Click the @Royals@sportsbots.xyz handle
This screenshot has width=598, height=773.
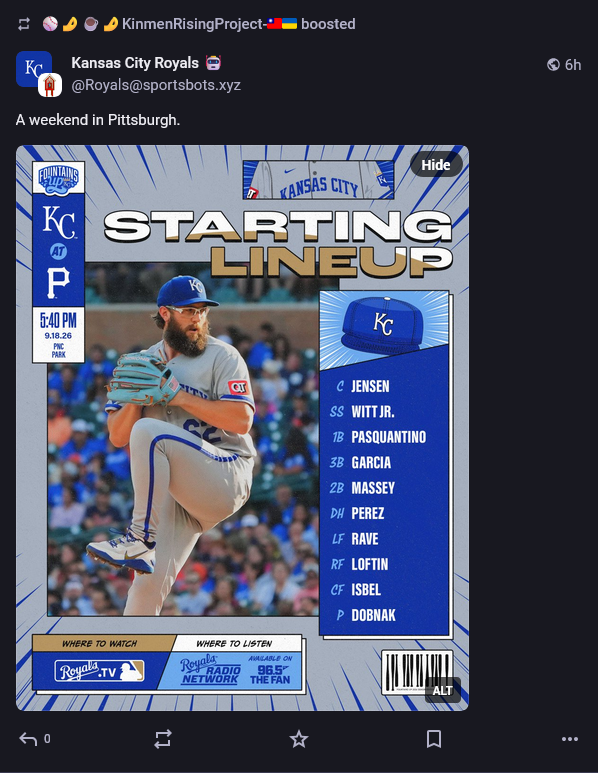(x=156, y=85)
